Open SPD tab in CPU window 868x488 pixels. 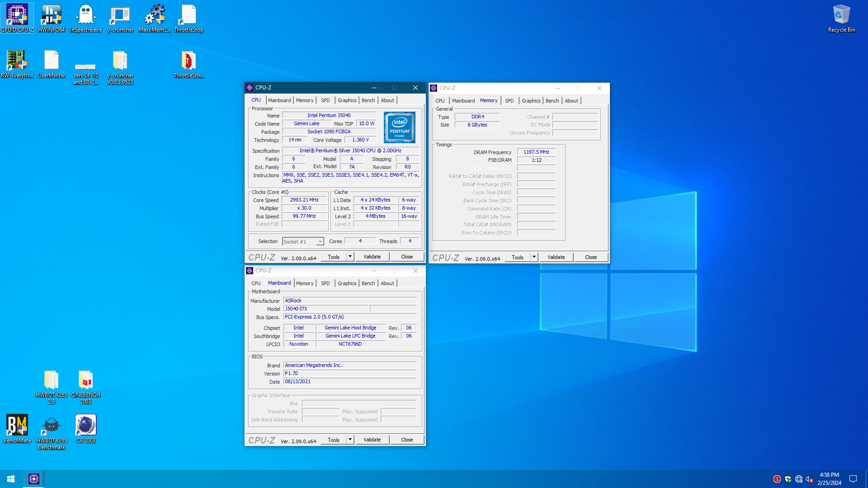[x=325, y=100]
